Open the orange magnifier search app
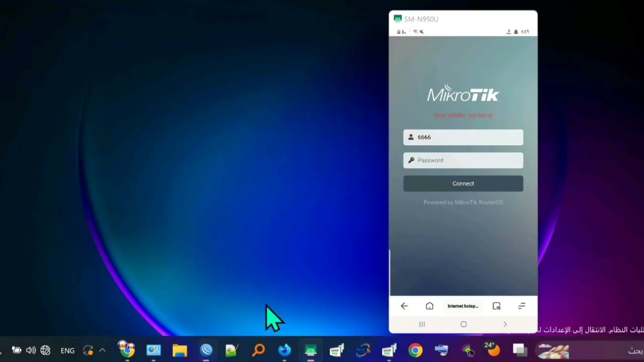Viewport: 644px width, 362px height. [259, 350]
